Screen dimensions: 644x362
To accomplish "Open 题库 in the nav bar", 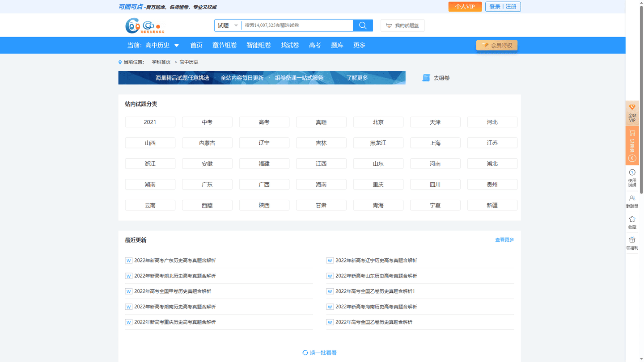I will [x=337, y=45].
